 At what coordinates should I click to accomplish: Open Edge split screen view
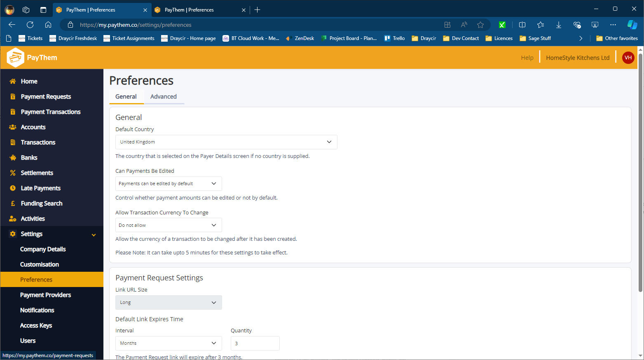point(522,25)
